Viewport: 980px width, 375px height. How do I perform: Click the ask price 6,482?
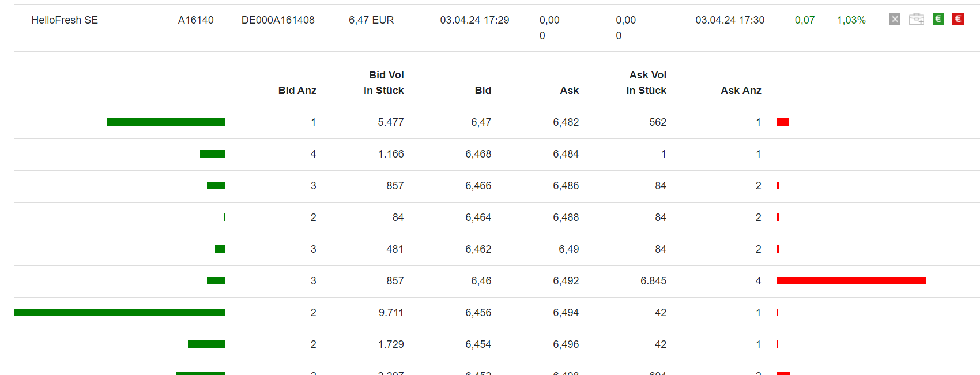[566, 122]
